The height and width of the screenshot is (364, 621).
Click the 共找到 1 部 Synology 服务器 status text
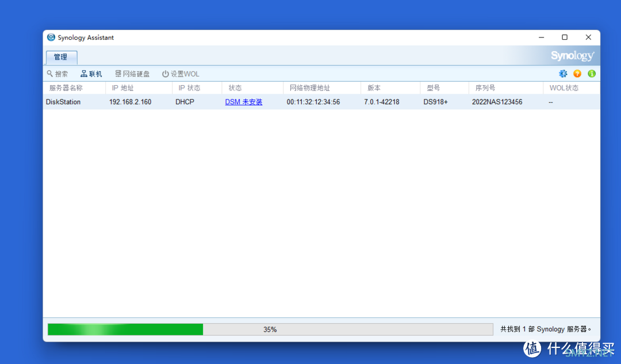click(x=545, y=329)
